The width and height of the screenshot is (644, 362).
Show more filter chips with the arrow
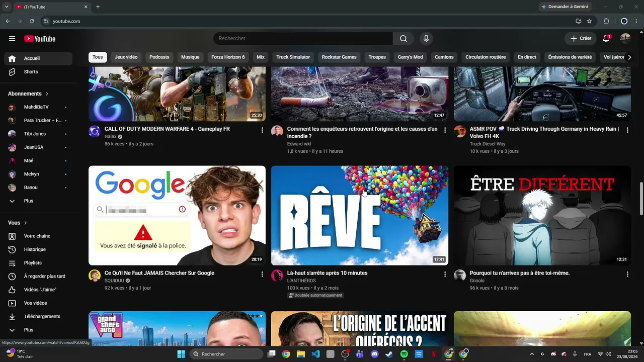(629, 57)
